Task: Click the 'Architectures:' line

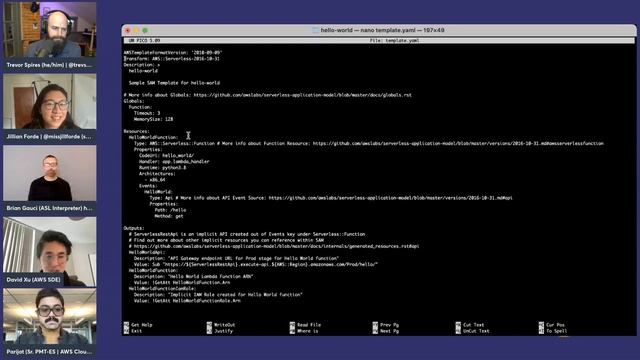Action: (x=157, y=174)
